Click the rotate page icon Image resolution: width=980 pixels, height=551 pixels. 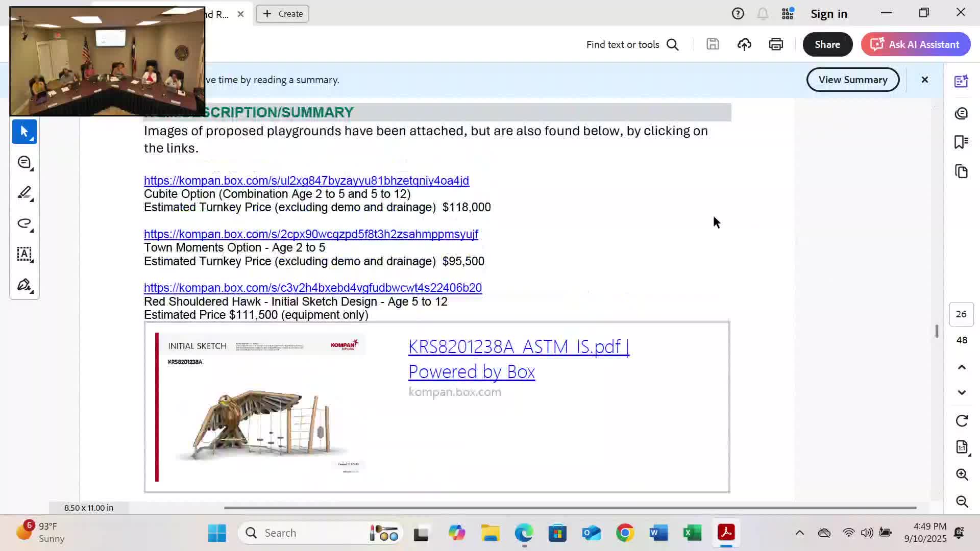[x=962, y=421]
